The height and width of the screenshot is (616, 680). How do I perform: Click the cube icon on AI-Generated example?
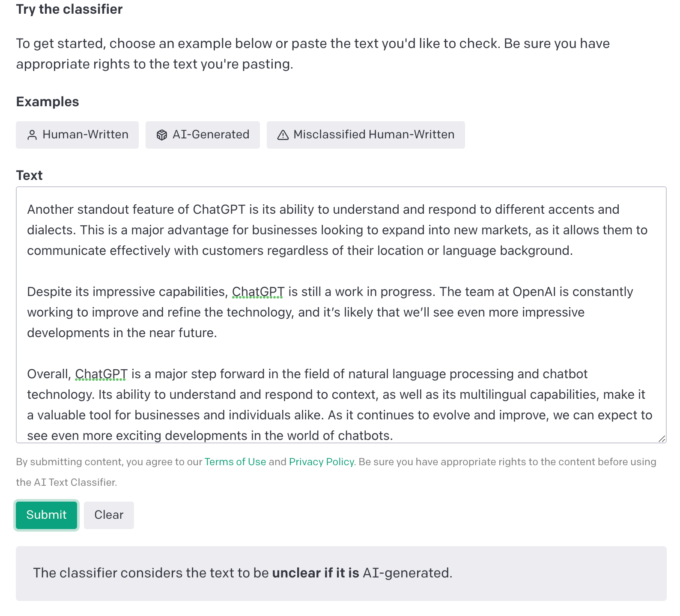162,135
